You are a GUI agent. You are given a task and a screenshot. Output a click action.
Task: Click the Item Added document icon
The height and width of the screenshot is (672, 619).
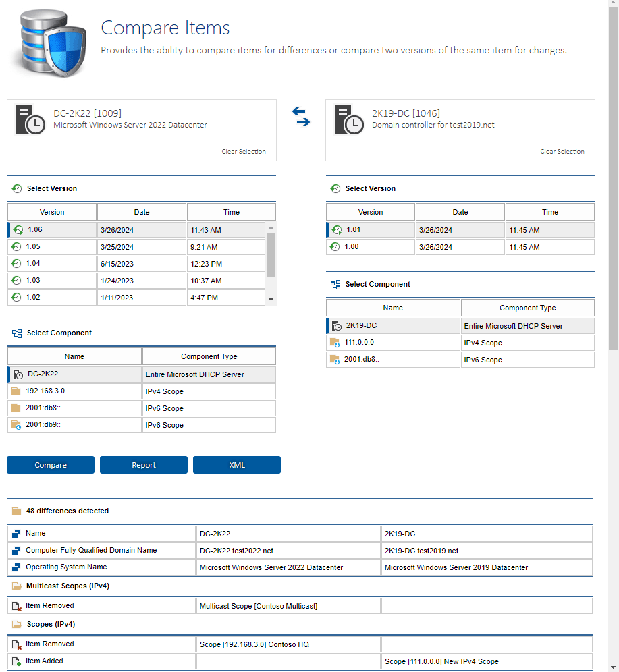[17, 661]
